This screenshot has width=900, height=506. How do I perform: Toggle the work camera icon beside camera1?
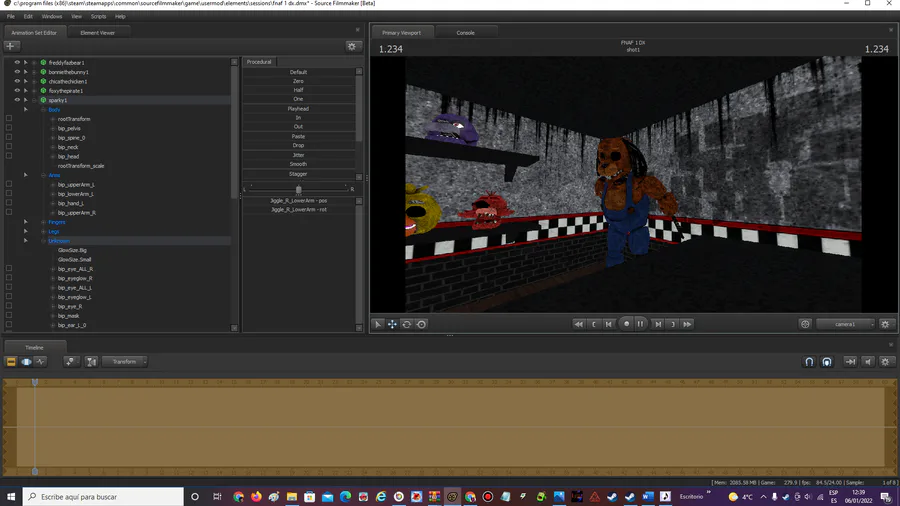[805, 324]
